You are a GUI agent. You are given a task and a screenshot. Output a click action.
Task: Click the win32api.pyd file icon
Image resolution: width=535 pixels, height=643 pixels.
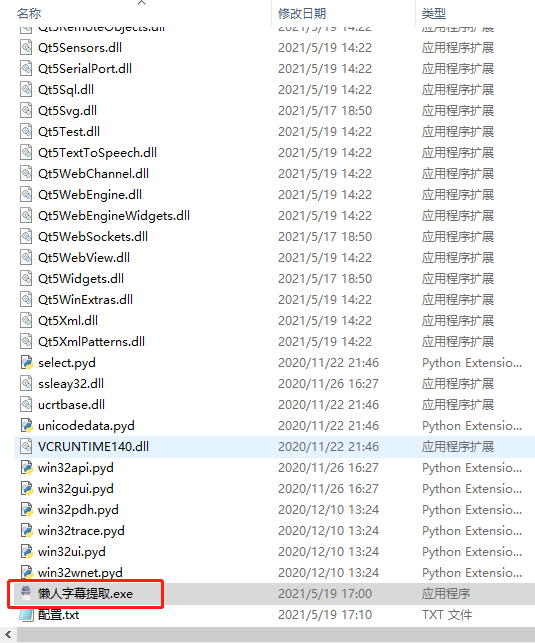point(26,467)
